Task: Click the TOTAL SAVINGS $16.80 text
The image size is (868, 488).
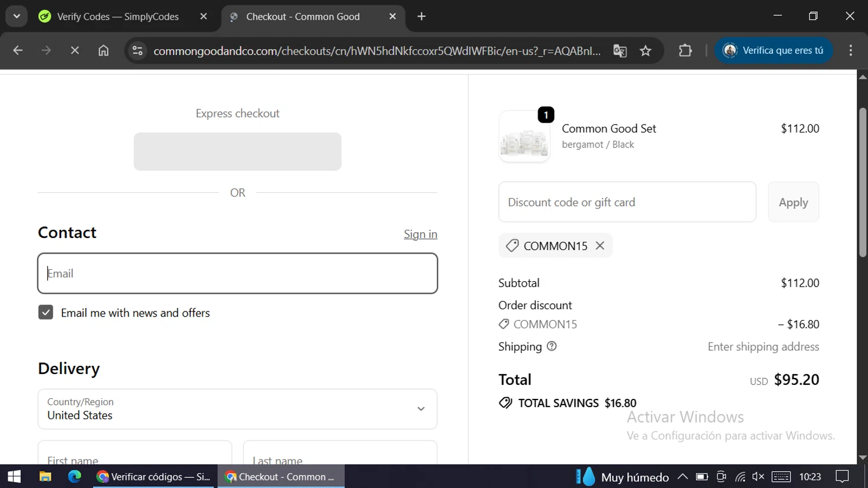Action: 577,403
